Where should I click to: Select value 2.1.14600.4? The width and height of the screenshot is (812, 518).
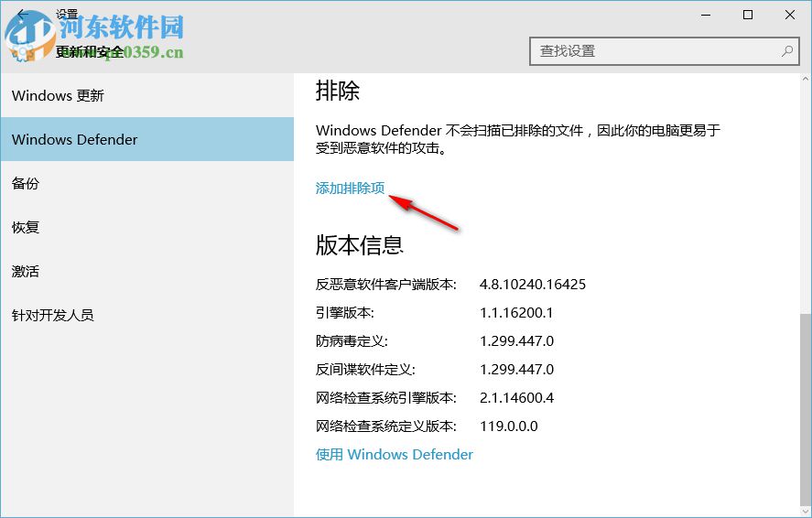tap(517, 397)
